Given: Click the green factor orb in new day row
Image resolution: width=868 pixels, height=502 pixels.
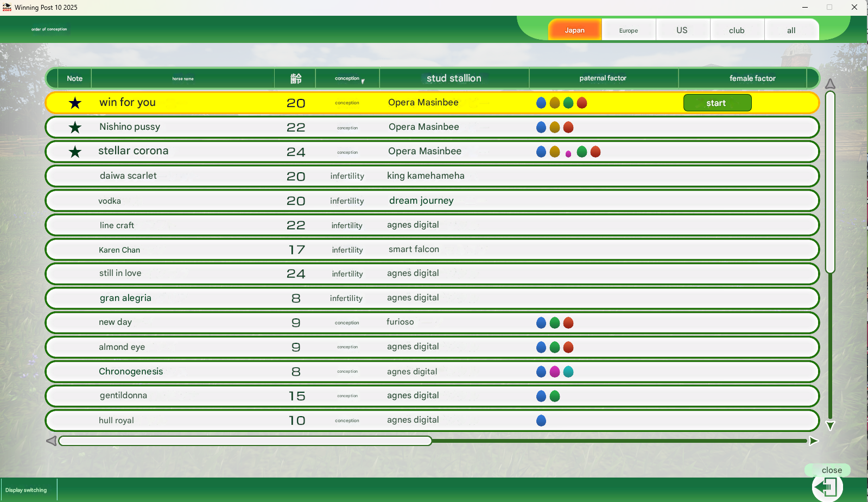Looking at the screenshot, I should (x=555, y=323).
